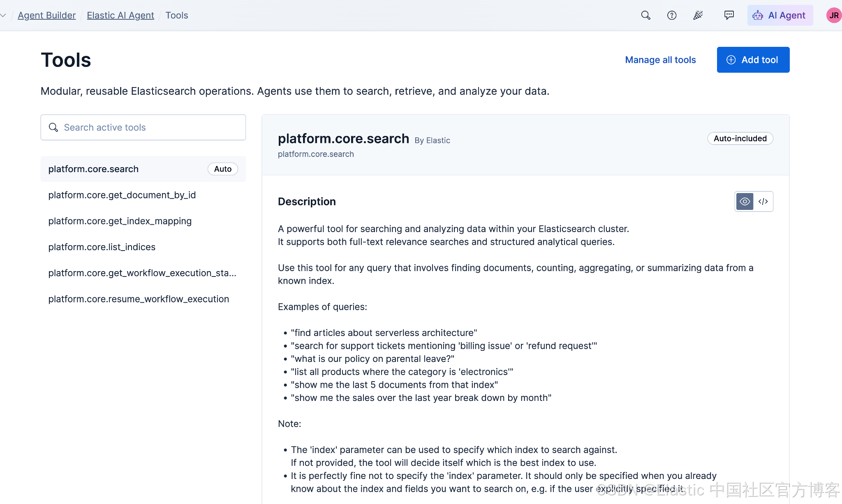The height and width of the screenshot is (504, 842).
Task: Open Manage all tools link
Action: click(660, 60)
